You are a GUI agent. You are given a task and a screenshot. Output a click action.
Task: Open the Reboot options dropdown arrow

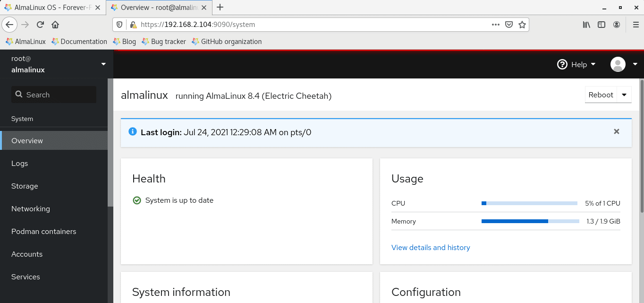point(624,95)
